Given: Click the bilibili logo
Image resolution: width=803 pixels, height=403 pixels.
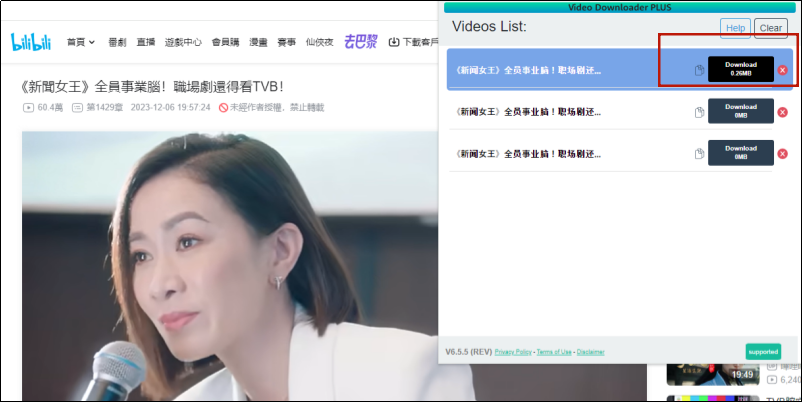Looking at the screenshot, I should [31, 42].
